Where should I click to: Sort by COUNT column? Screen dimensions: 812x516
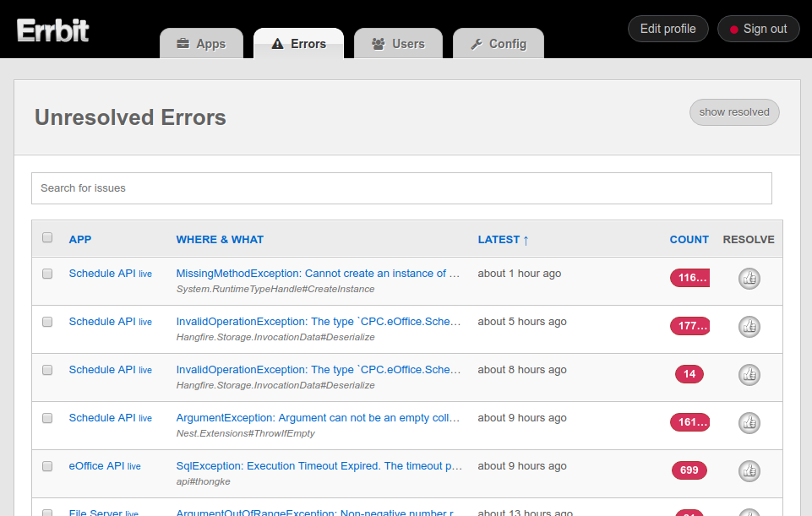pyautogui.click(x=689, y=240)
